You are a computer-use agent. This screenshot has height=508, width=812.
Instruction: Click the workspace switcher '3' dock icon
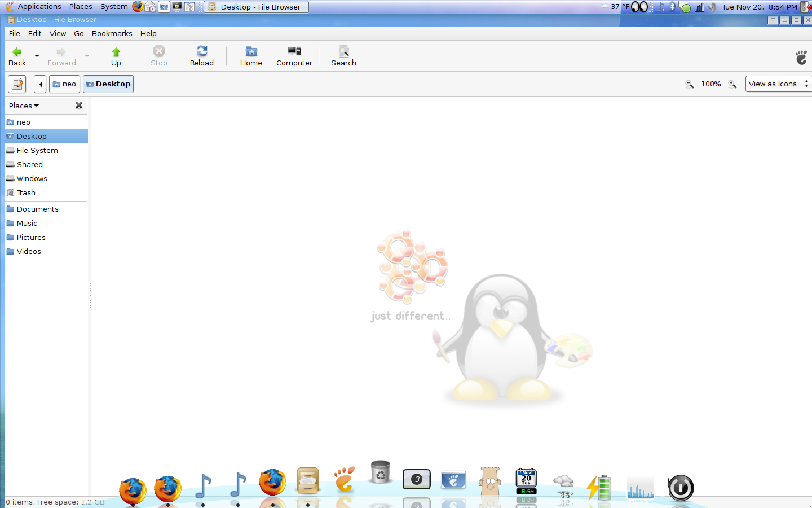pyautogui.click(x=417, y=479)
